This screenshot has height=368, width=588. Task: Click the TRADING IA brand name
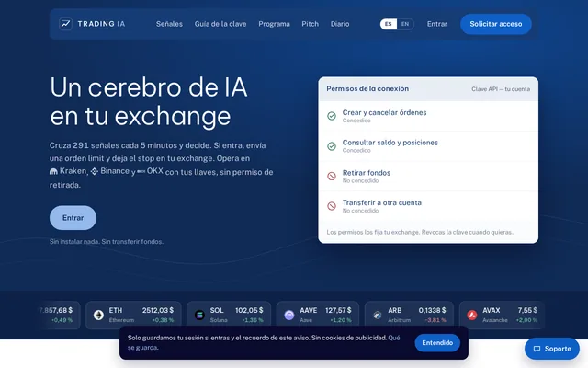tap(101, 24)
